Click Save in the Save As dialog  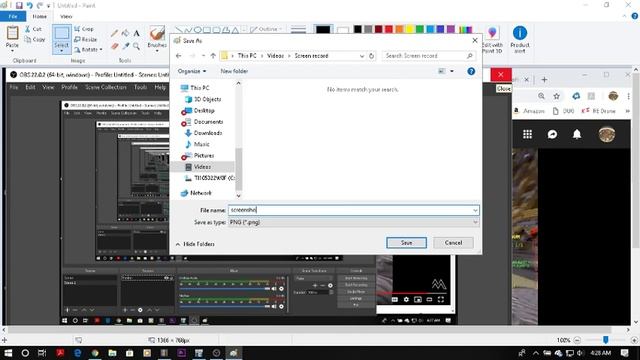pyautogui.click(x=406, y=242)
